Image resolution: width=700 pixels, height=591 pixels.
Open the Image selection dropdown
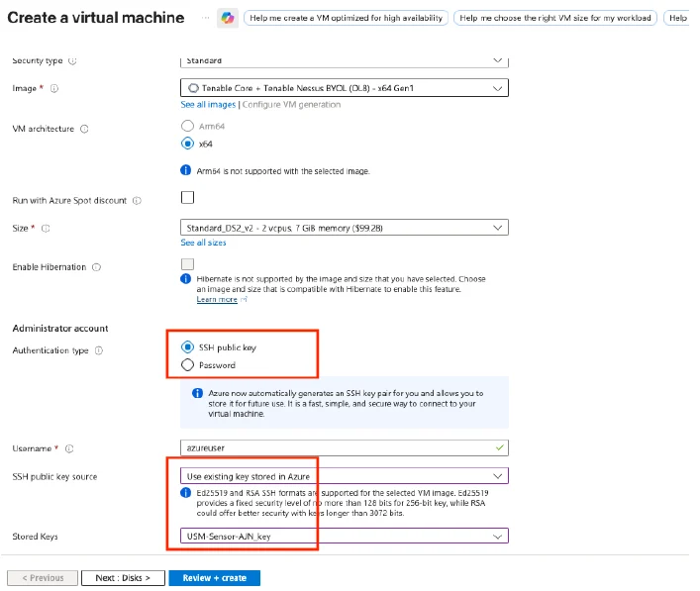click(x=345, y=88)
